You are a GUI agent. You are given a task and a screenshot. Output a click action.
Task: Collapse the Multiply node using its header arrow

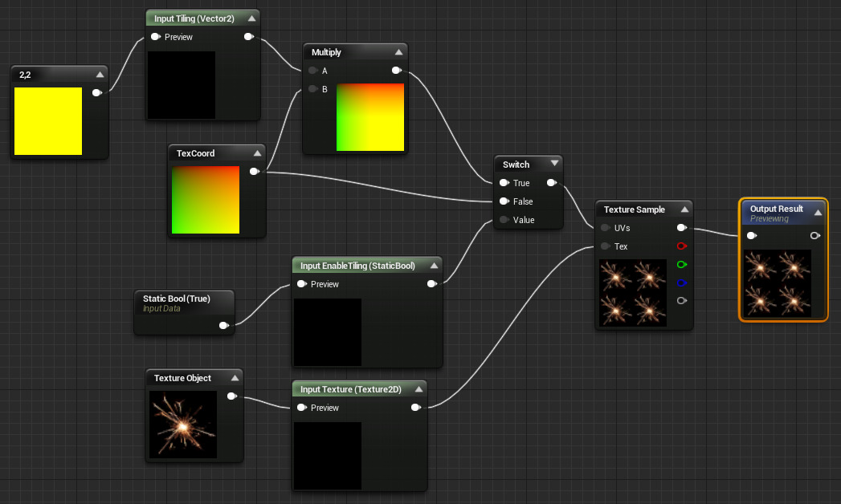(400, 51)
